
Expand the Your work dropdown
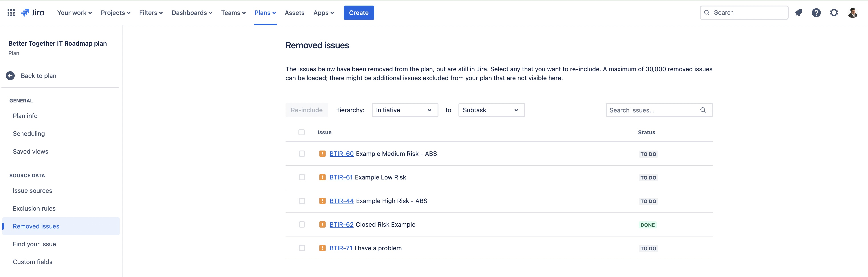[74, 12]
